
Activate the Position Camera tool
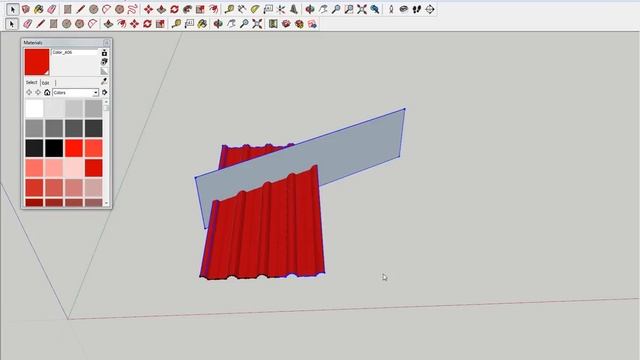[x=391, y=9]
